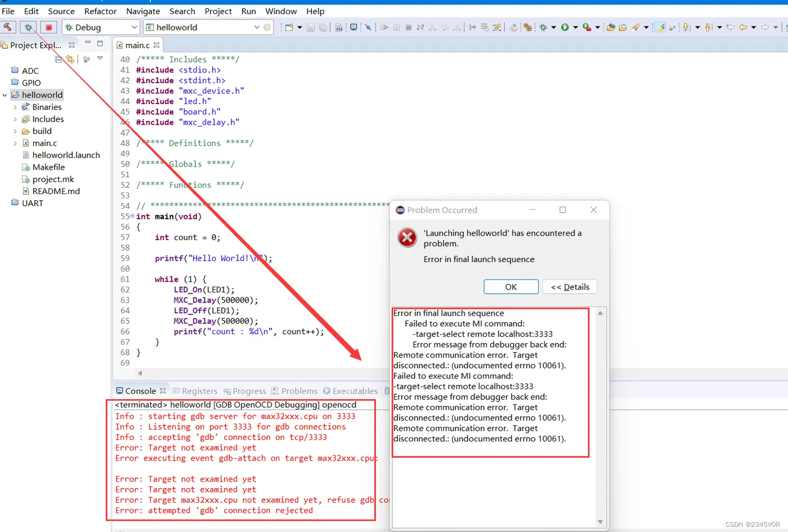Select the ADC project
This screenshot has height=532, width=788.
30,71
